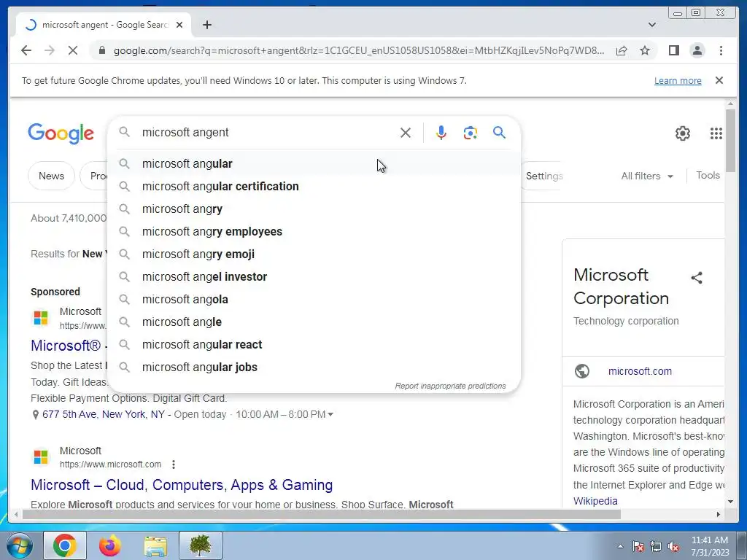Dismiss the Chrome update notification bar
This screenshot has height=560, width=747.
click(x=719, y=80)
